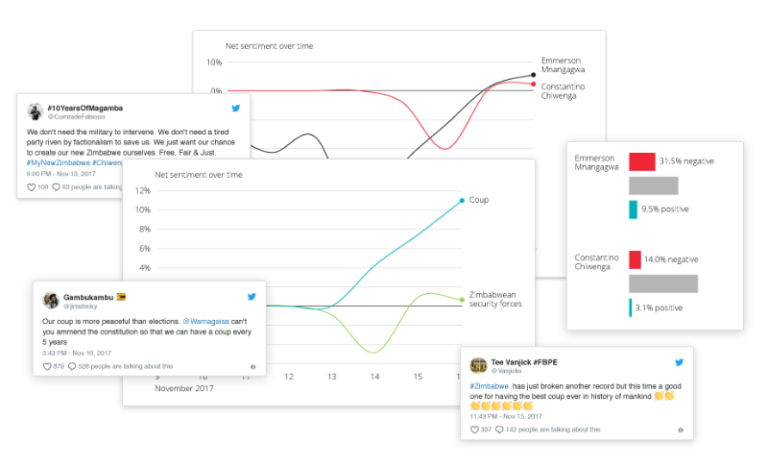Click Constantino Chiwenga 3.1% positive teal bar
This screenshot has width=768, height=466.
630,307
